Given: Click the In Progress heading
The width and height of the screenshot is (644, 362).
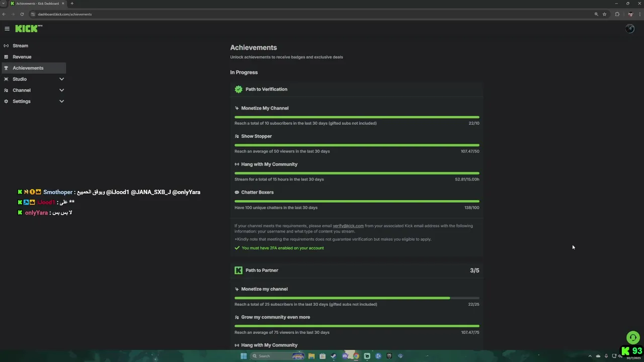Looking at the screenshot, I should [x=244, y=72].
